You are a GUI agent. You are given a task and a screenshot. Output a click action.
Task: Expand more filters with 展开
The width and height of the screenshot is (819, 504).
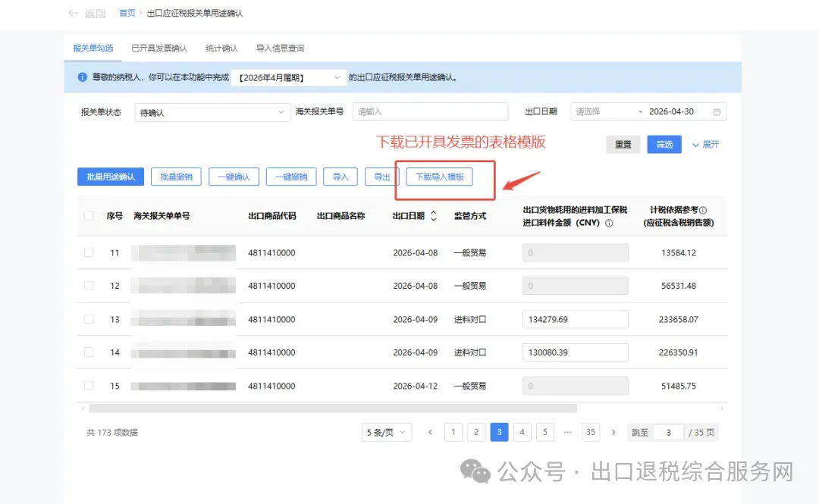[706, 145]
